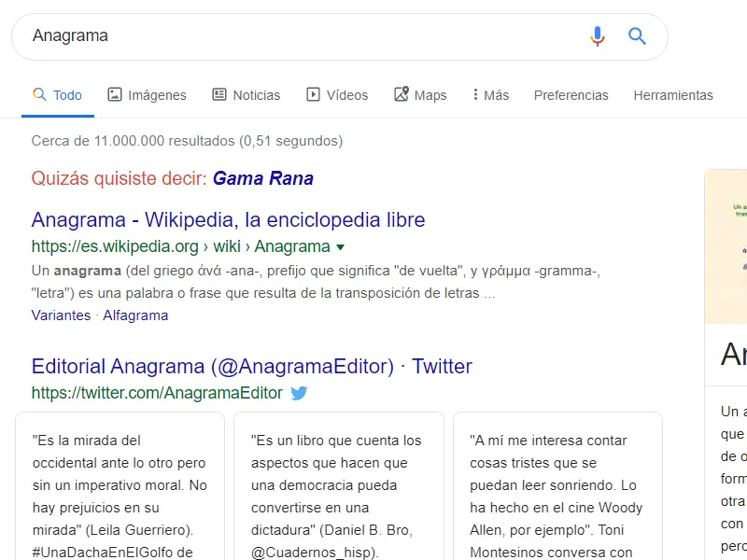Click the twitter.com/AnagramaEditor URL
This screenshot has width=747, height=560.
click(157, 393)
